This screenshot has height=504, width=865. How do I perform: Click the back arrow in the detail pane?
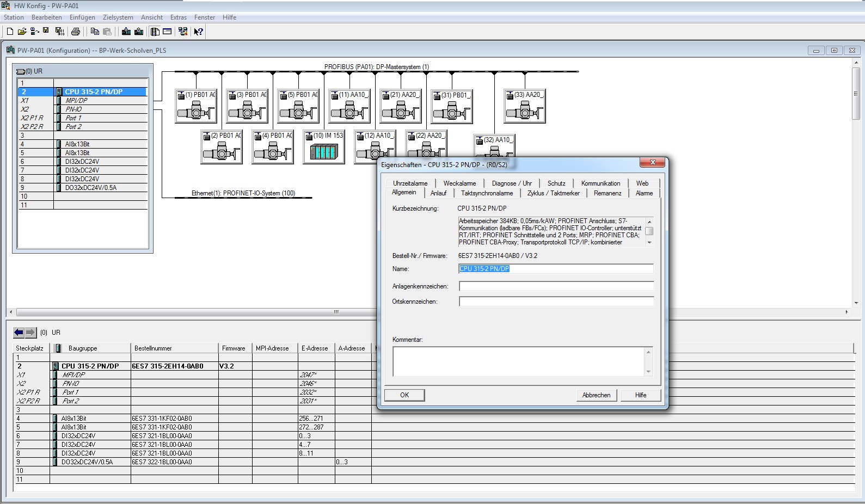19,333
